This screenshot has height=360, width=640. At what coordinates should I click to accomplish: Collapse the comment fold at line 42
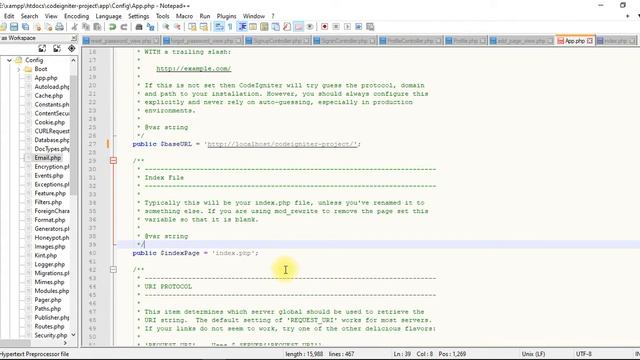coord(113,269)
